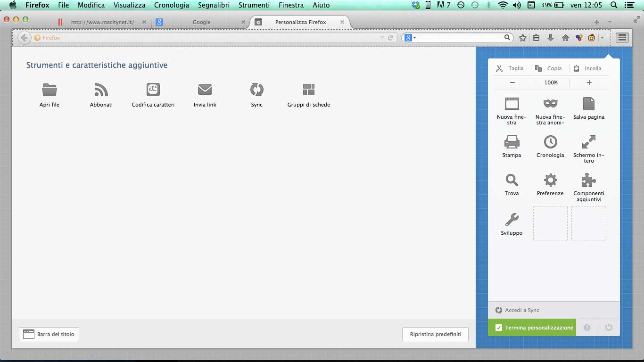
Task: Click the help question mark icon
Action: (587, 328)
